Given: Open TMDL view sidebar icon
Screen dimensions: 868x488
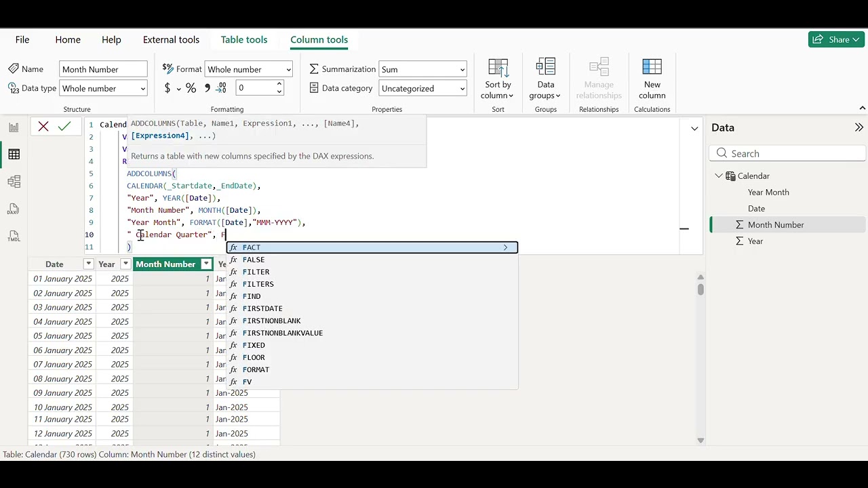Looking at the screenshot, I should [14, 237].
